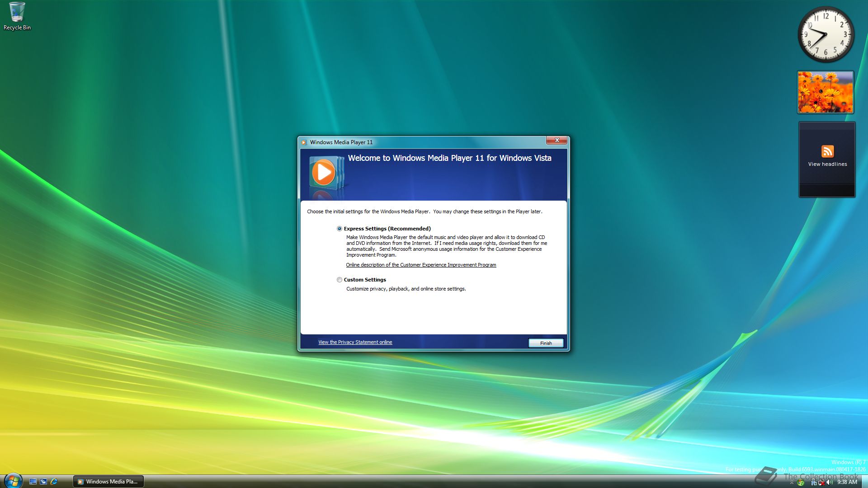
Task: Click the Show Desktop quick launch icon
Action: [33, 482]
